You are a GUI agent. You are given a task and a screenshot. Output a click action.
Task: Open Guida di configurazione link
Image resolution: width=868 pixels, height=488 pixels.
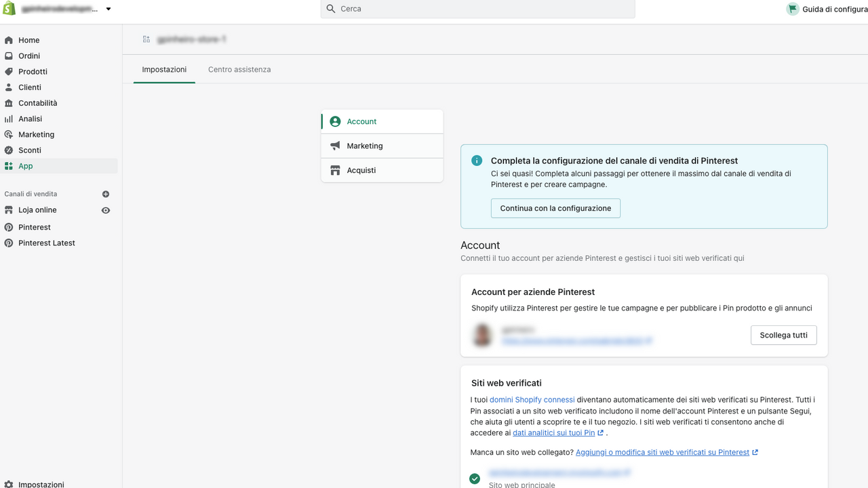point(835,9)
